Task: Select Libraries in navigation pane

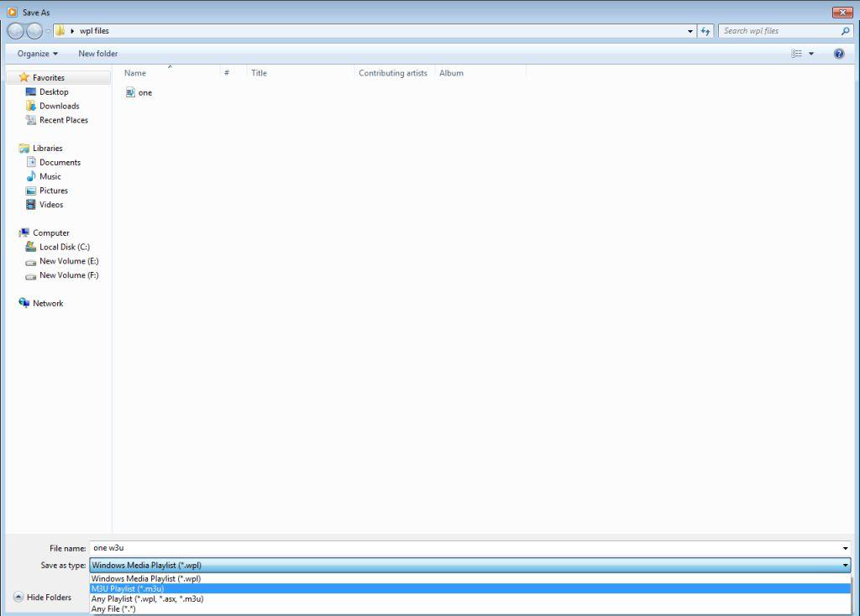Action: pos(47,148)
